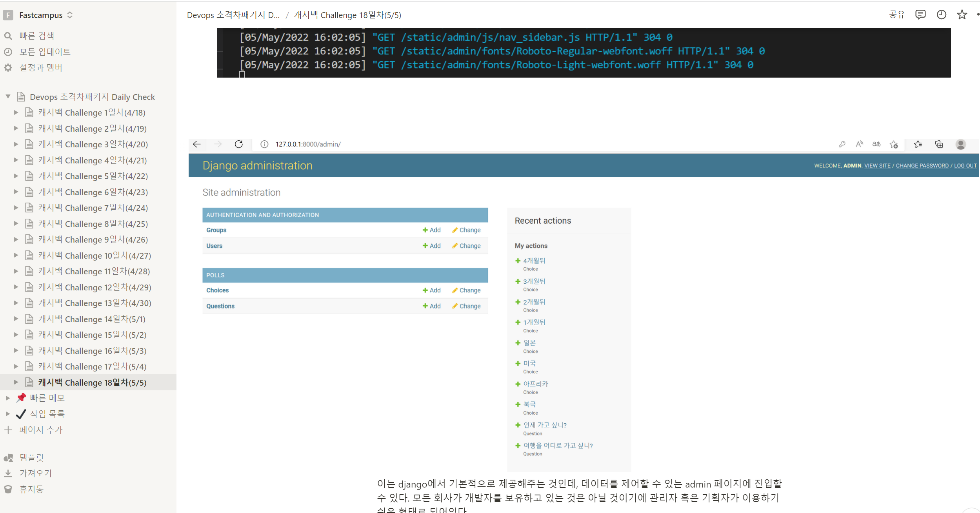Open 캐시백 Challenge 10일차(4/27) page
980x513 pixels.
94,256
